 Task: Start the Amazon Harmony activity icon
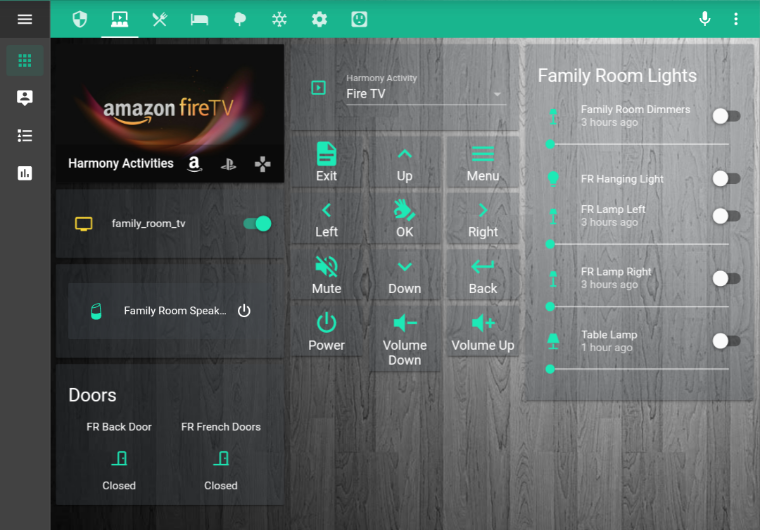(194, 164)
